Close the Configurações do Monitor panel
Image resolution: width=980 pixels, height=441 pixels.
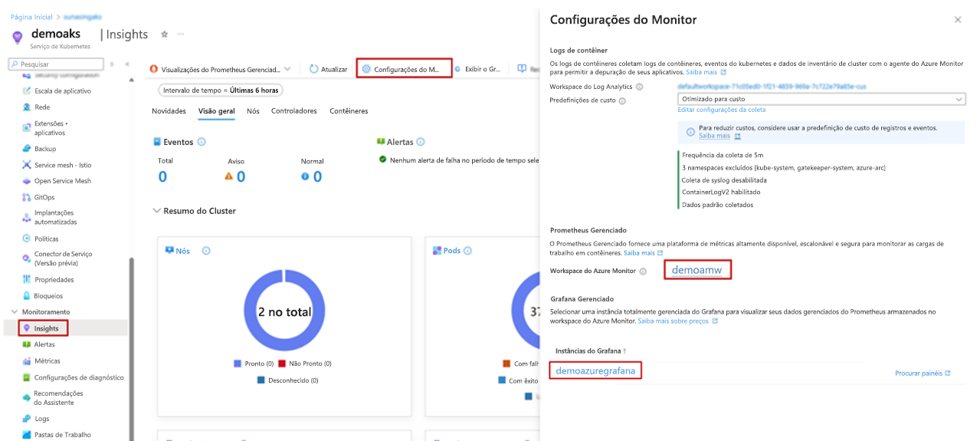958,20
